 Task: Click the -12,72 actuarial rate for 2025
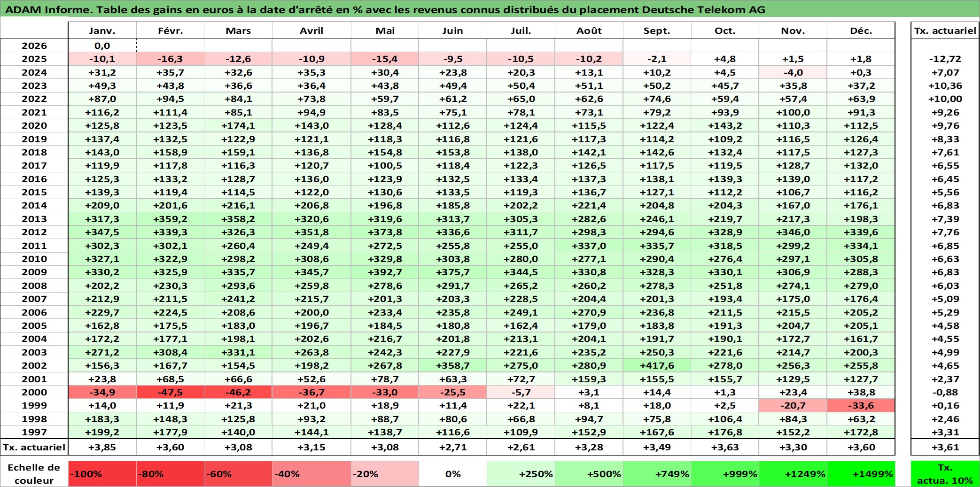click(945, 59)
